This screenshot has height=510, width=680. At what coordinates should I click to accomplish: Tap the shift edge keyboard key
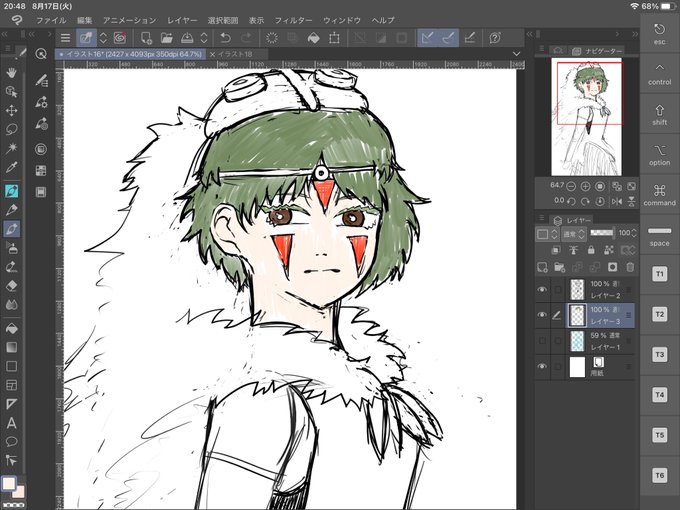pos(660,114)
